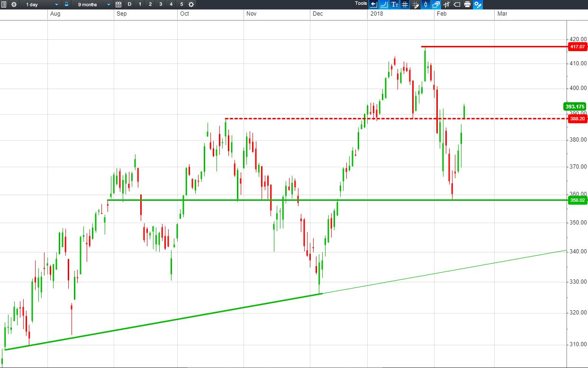Toggle the blue padlock lock icon

pos(66,4)
